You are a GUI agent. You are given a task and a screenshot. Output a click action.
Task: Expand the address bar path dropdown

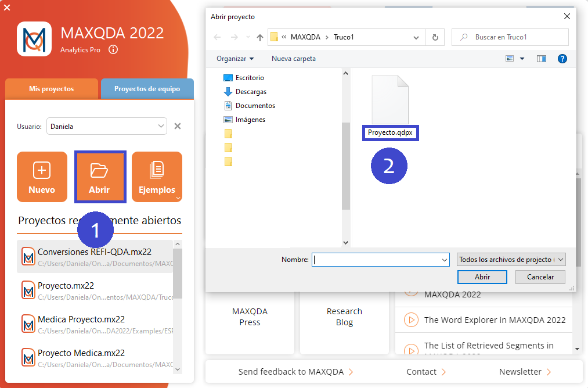[416, 37]
